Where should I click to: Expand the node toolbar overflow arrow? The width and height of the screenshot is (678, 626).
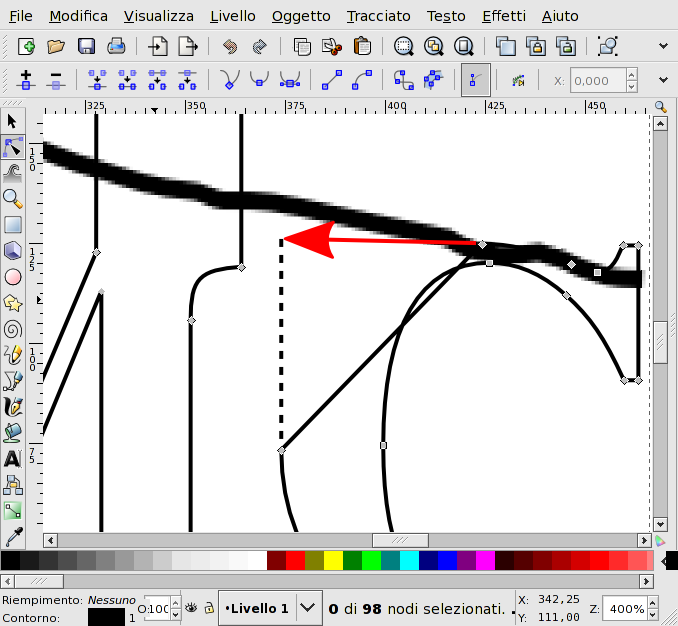coord(663,80)
